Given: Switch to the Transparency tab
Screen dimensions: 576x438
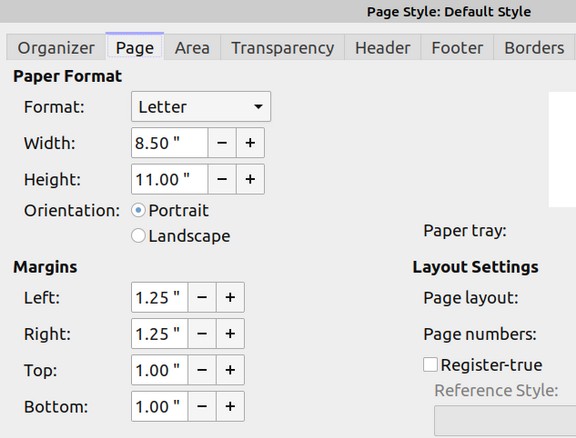Looking at the screenshot, I should 282,48.
